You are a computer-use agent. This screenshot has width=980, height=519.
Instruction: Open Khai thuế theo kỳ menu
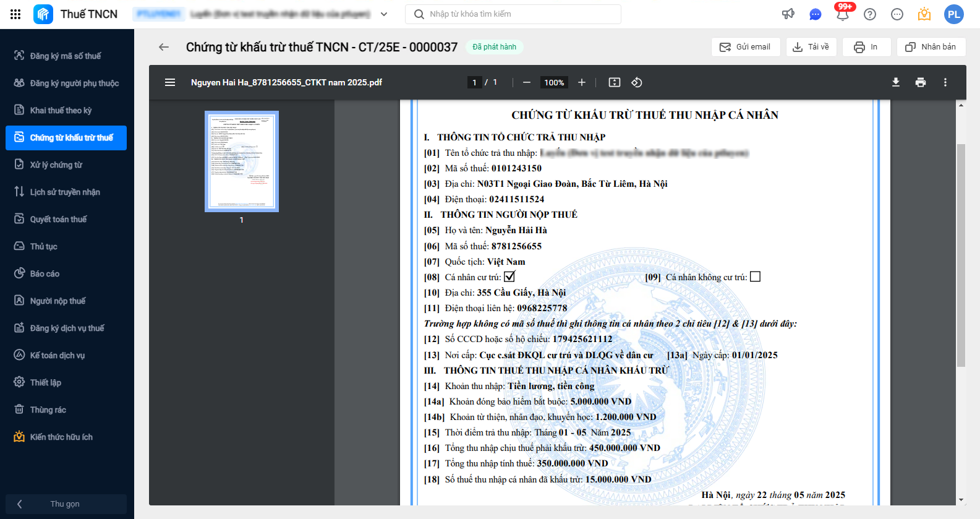click(66, 110)
